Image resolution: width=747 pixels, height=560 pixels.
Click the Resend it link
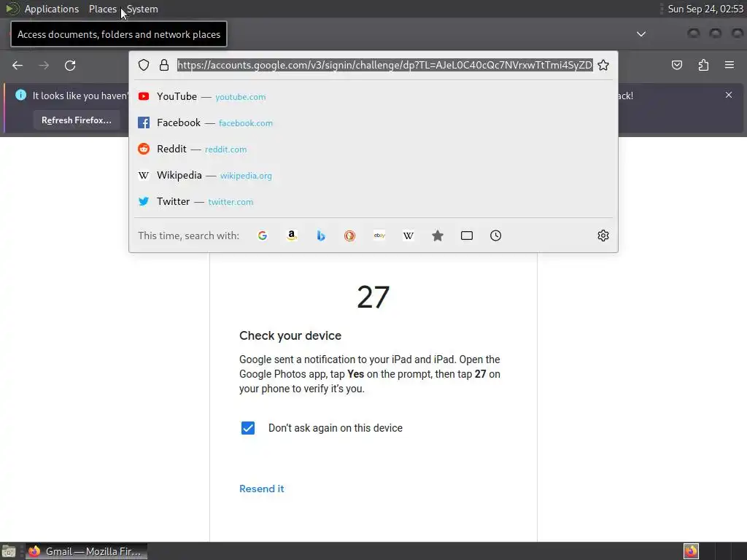pos(262,489)
